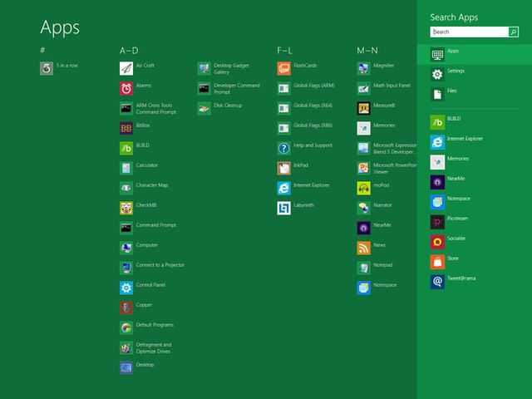
Task: Open the Global Flags (ARM) icon
Action: (x=283, y=89)
